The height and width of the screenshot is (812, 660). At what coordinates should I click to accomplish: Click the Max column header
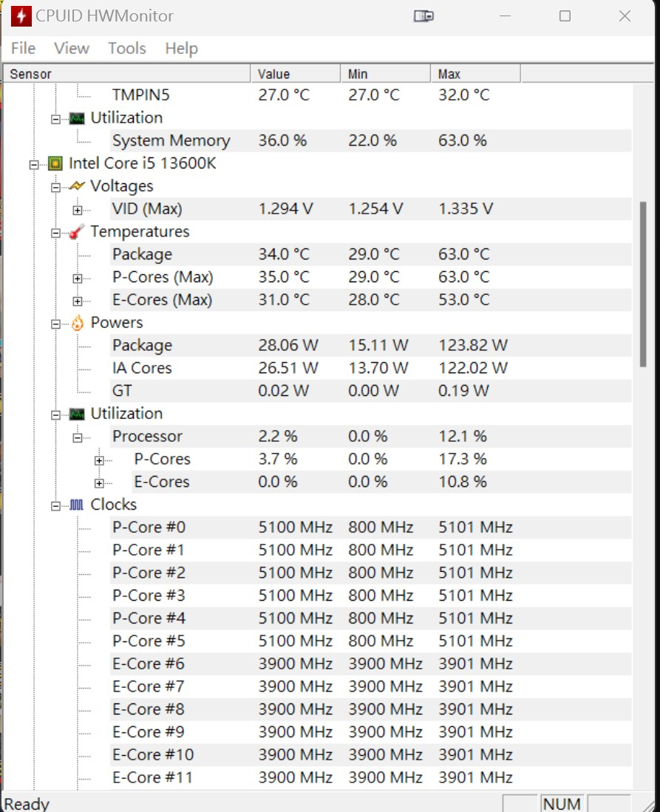click(x=475, y=74)
